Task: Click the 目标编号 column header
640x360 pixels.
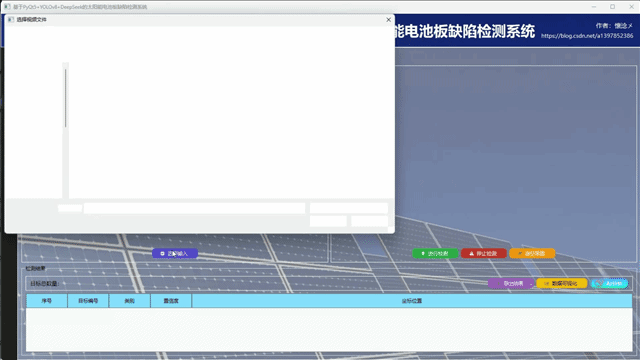Action: pyautogui.click(x=88, y=301)
